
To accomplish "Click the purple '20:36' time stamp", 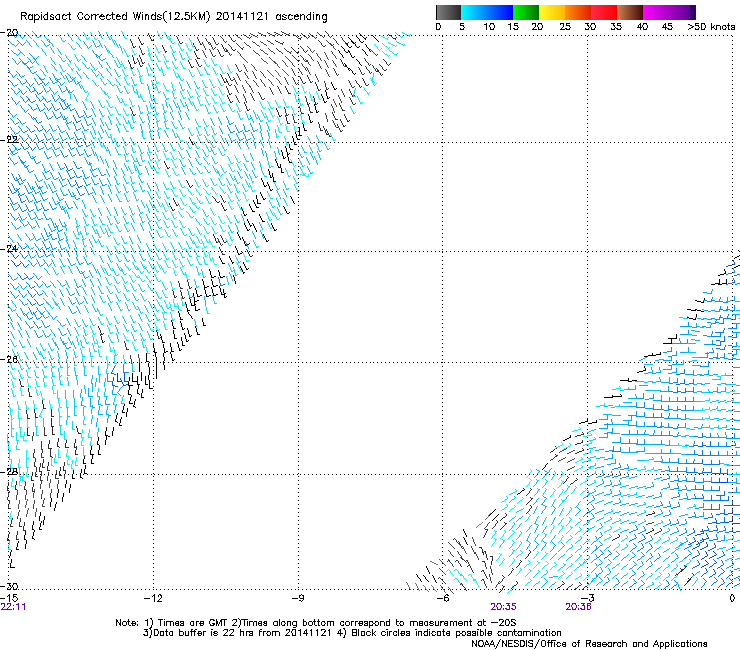I will click(578, 607).
